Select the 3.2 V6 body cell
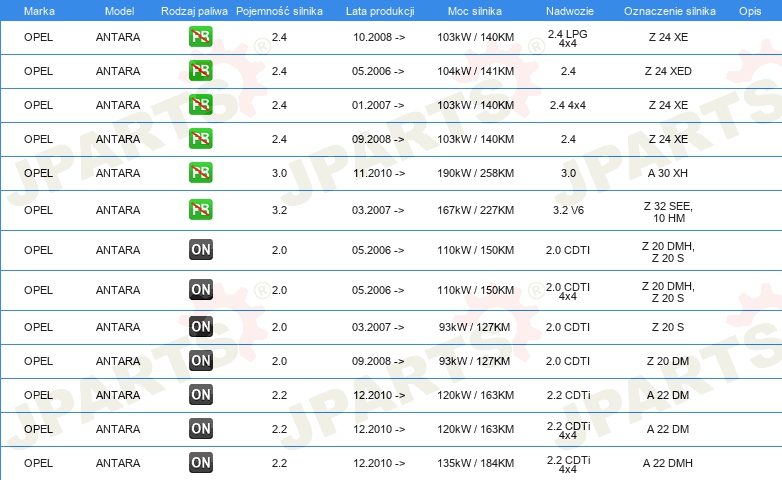Image resolution: width=782 pixels, height=480 pixels. click(568, 210)
